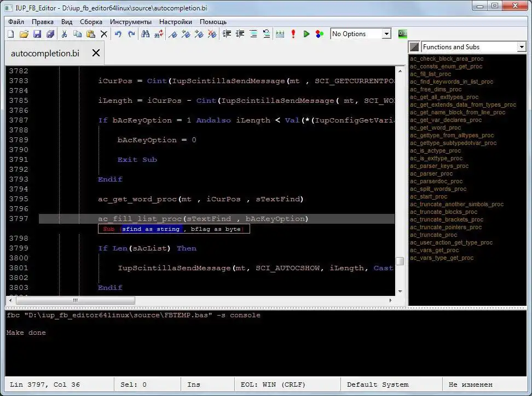Open a file with the folder icon
532x396 pixels.
pyautogui.click(x=24, y=34)
